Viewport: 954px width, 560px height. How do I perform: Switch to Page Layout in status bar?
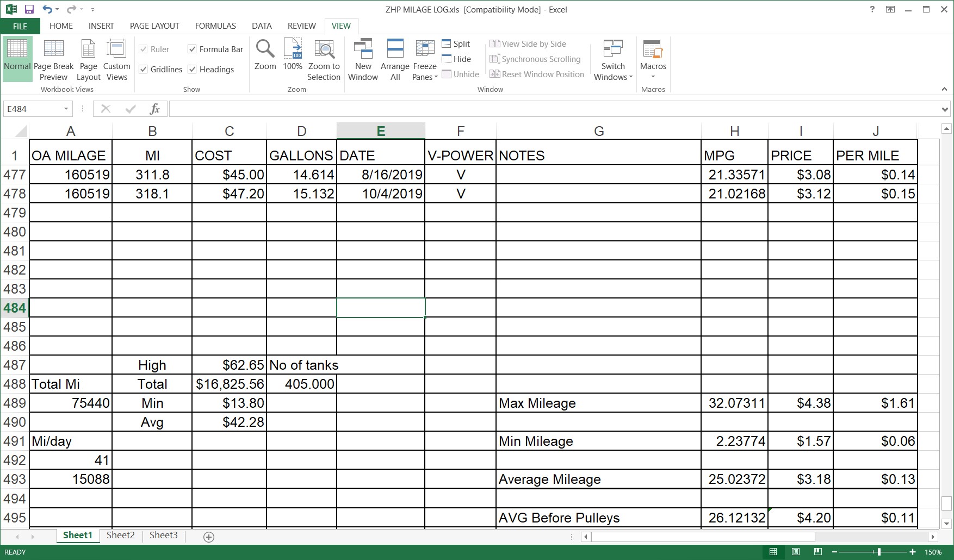795,552
